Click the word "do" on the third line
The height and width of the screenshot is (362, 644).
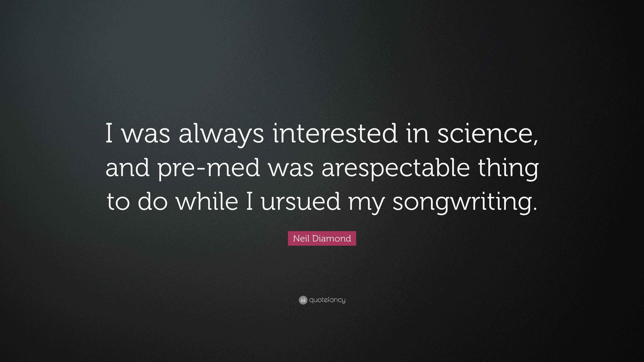point(153,201)
